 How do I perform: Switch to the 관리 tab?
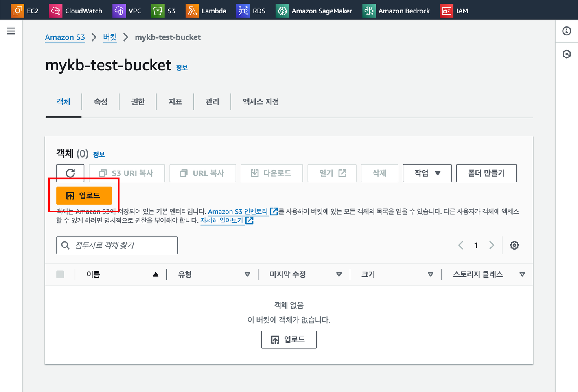click(212, 102)
